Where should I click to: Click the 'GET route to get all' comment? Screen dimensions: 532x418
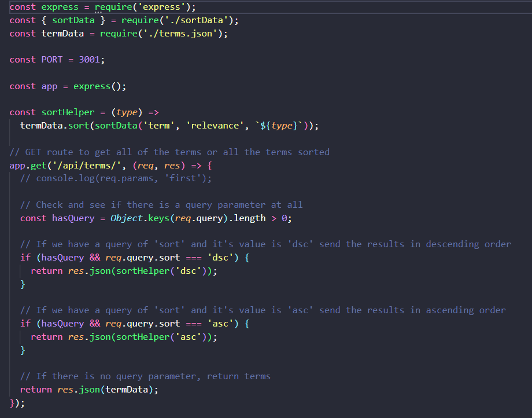click(x=169, y=152)
